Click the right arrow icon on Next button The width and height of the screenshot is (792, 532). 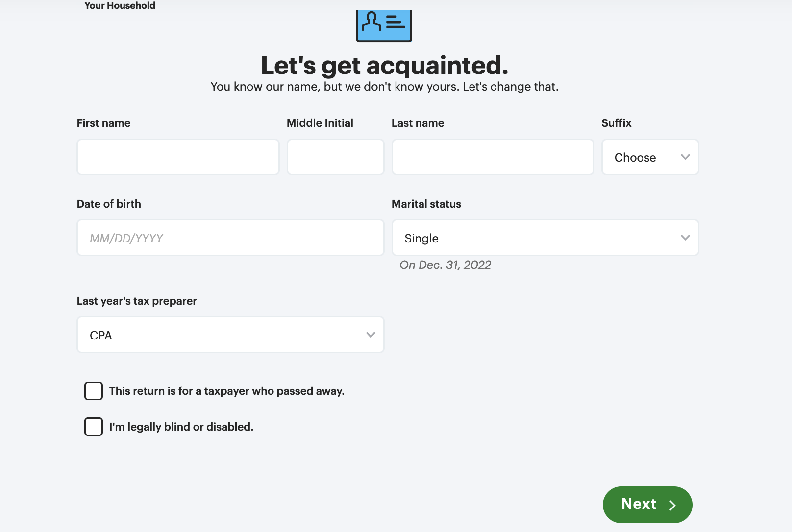(x=672, y=505)
